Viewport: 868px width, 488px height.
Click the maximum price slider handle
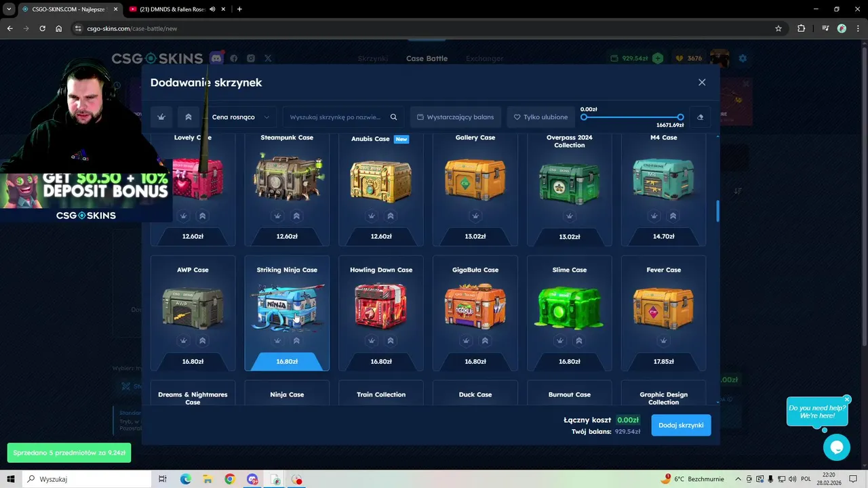tap(680, 117)
